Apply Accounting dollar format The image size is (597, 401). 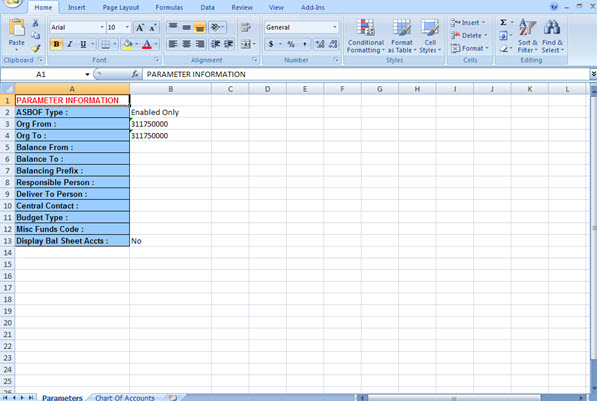coord(271,44)
